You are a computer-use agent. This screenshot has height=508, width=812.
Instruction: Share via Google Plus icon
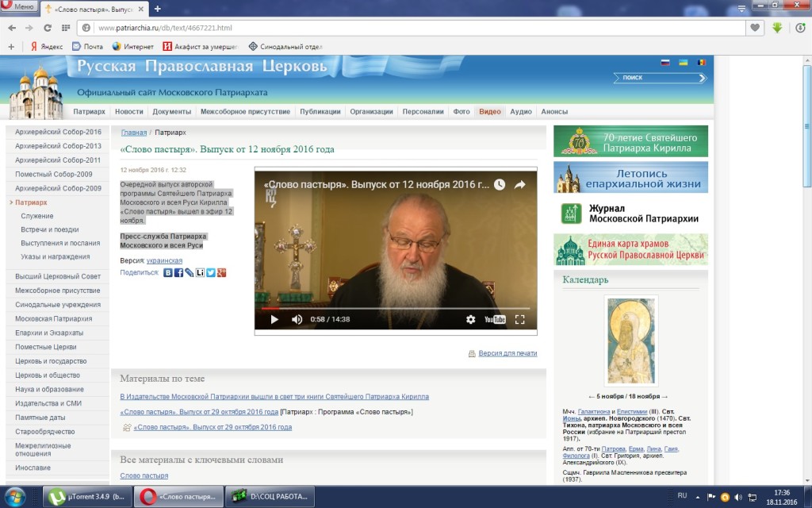(x=222, y=273)
